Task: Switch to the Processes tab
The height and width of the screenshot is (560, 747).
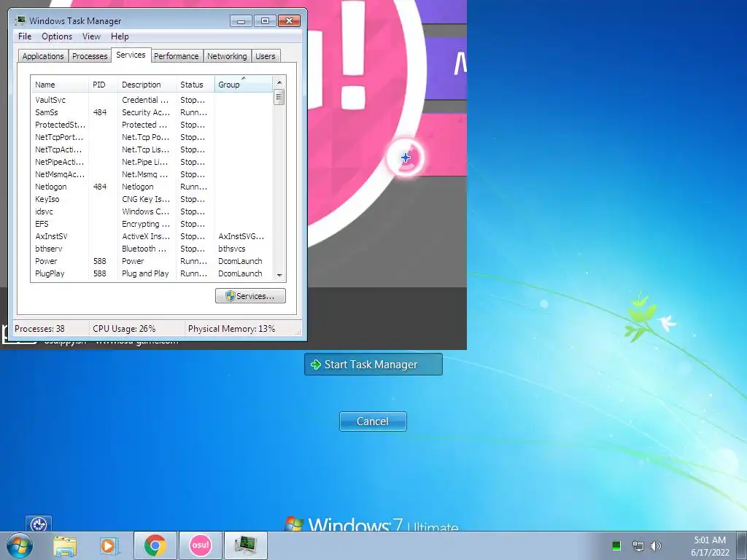Action: point(90,56)
